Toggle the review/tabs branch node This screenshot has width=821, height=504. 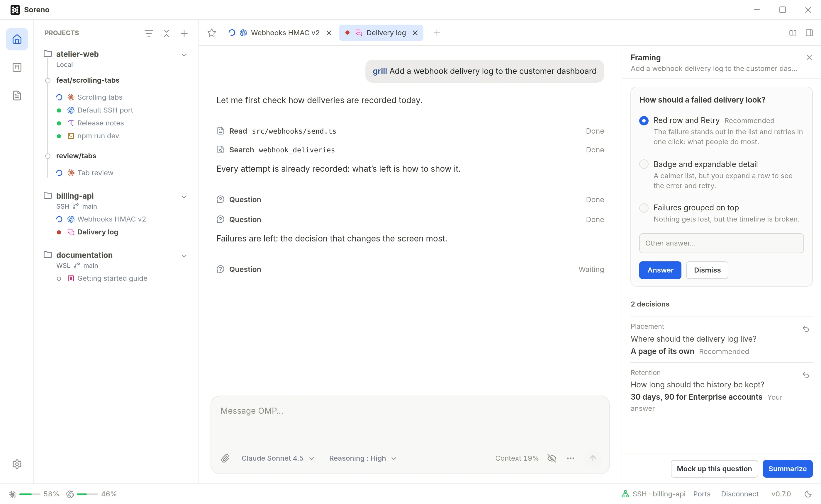[48, 156]
